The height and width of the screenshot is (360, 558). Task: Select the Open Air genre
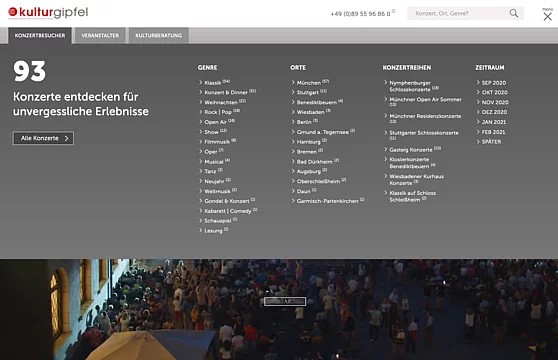click(x=217, y=122)
